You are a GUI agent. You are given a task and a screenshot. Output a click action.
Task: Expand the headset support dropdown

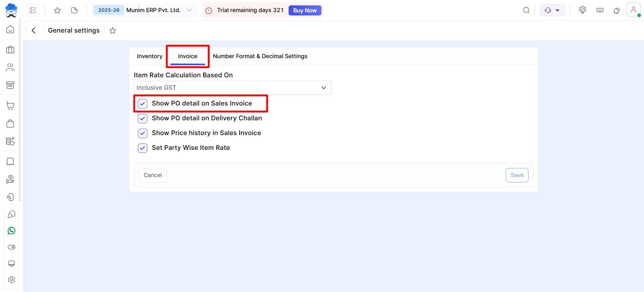click(552, 10)
